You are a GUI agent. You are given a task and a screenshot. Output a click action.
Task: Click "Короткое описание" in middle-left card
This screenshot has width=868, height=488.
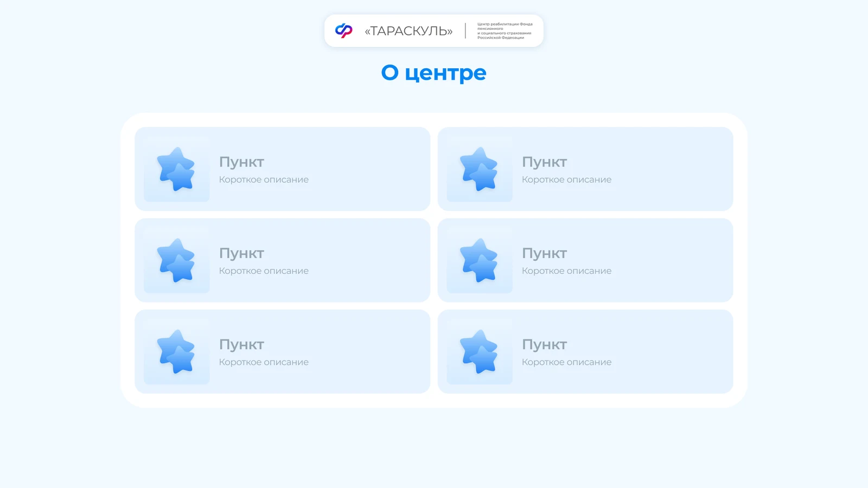coord(264,271)
